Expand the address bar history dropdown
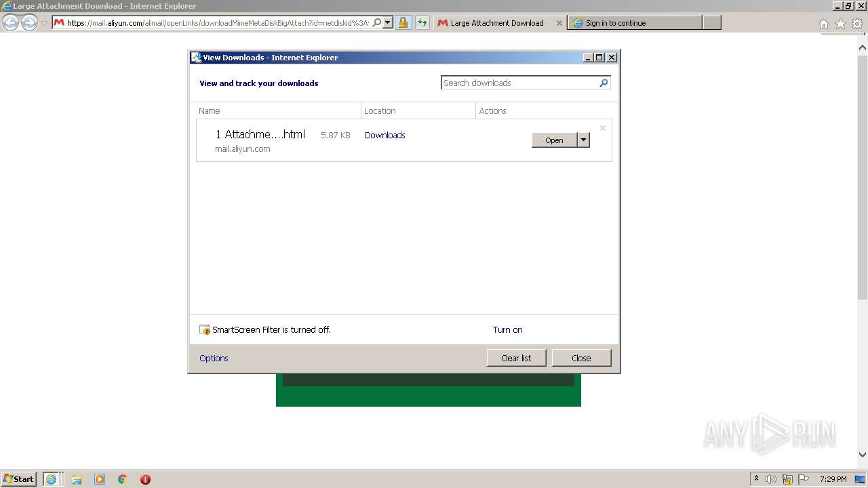Viewport: 868px width, 488px height. 388,22
